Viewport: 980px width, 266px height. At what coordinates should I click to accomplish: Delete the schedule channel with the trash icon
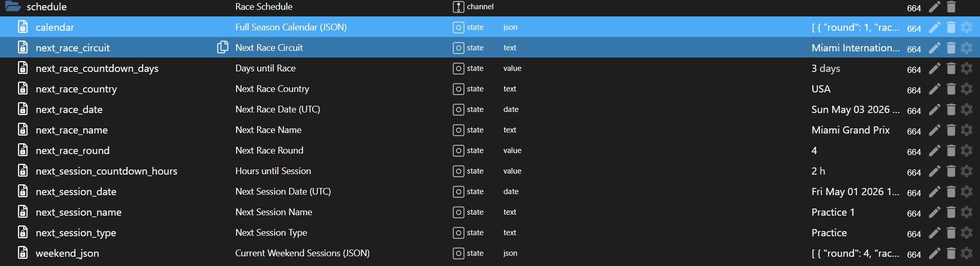[951, 7]
